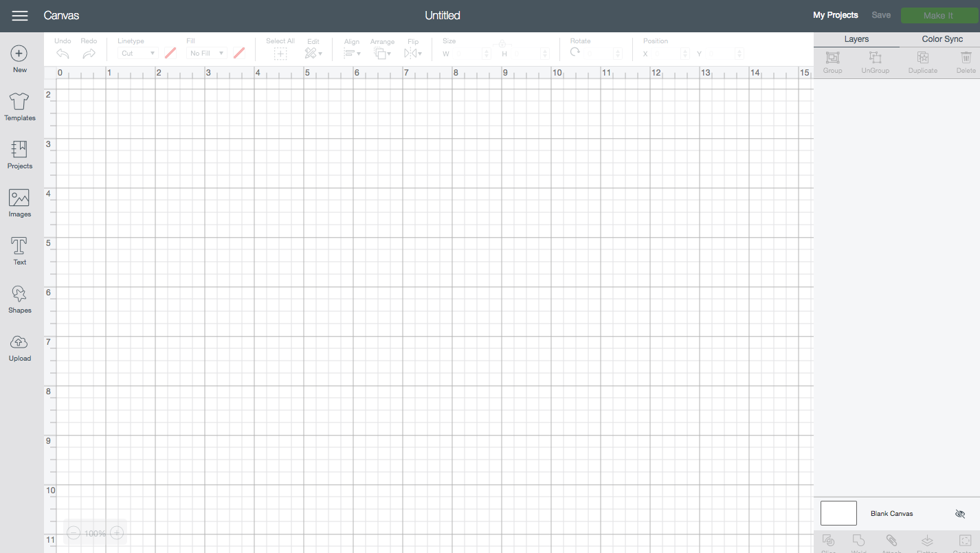Expand the Arrange dropdown

click(x=382, y=54)
